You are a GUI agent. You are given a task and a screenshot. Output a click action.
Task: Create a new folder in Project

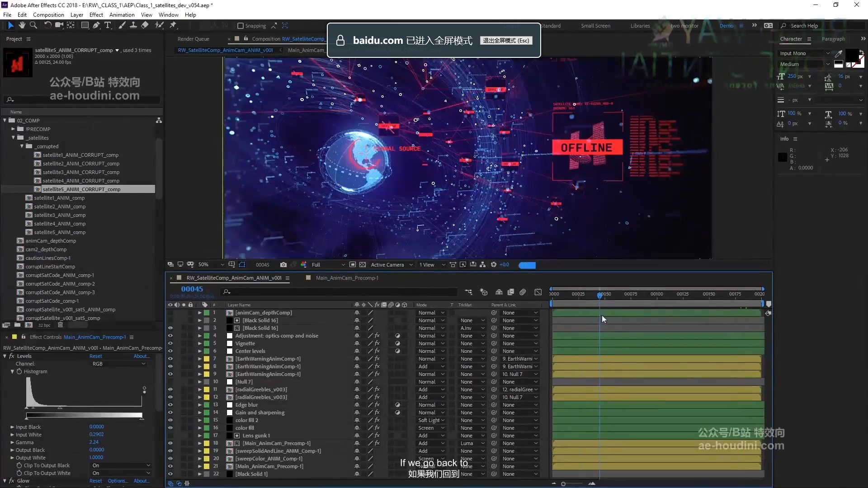tap(17, 325)
